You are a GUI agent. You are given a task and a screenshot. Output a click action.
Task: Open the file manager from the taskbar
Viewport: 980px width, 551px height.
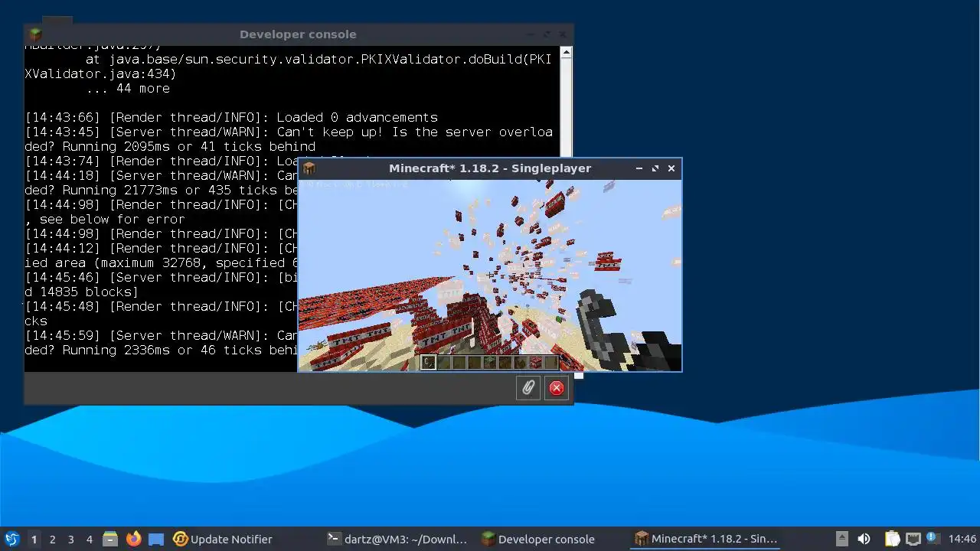109,539
